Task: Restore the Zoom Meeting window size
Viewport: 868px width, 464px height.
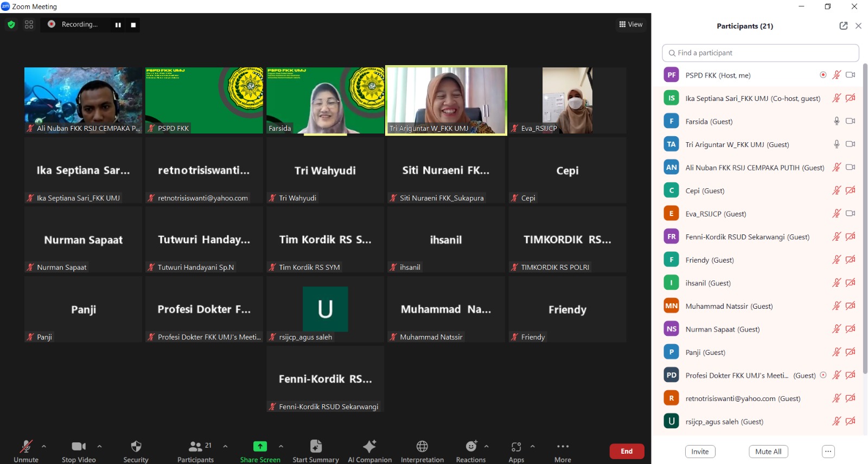Action: tap(827, 7)
